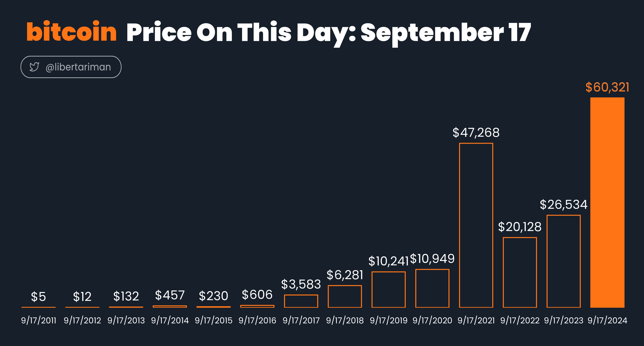Viewport: 644px width, 346px height.
Task: Click the 9/17/2022 bar
Action: point(520,273)
